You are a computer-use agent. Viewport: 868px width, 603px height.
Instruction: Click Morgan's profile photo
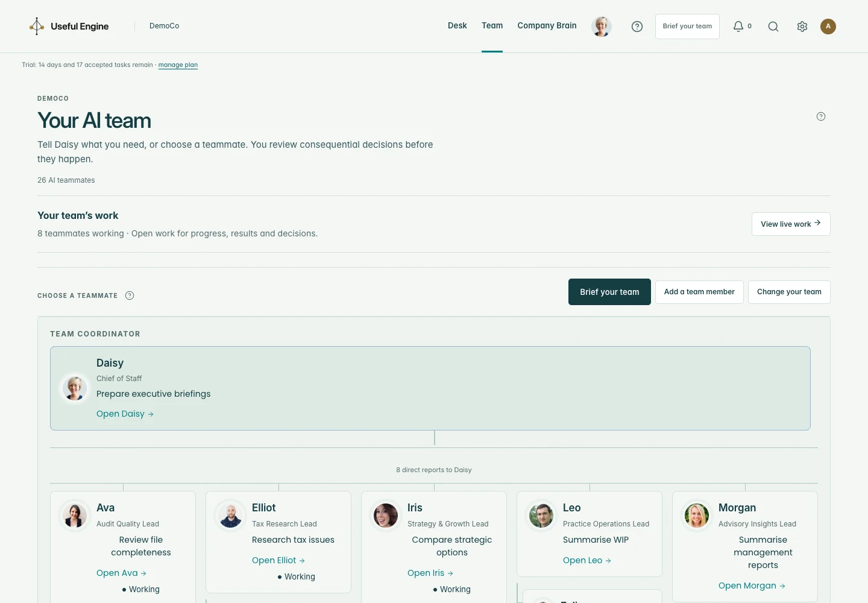point(697,516)
